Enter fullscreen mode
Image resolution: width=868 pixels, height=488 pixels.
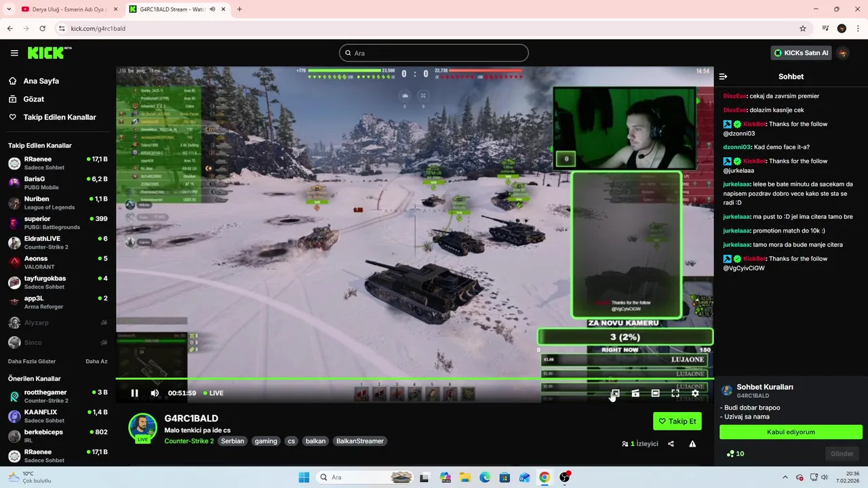tap(675, 393)
